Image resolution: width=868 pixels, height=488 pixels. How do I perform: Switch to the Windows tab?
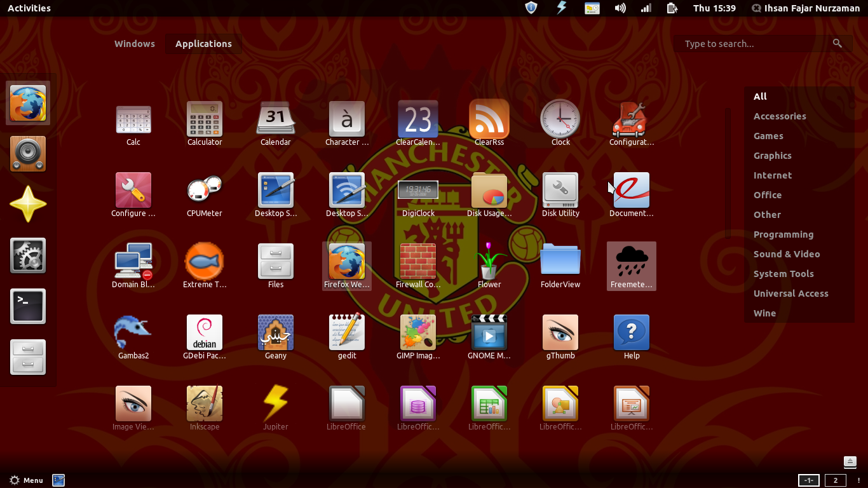(134, 43)
